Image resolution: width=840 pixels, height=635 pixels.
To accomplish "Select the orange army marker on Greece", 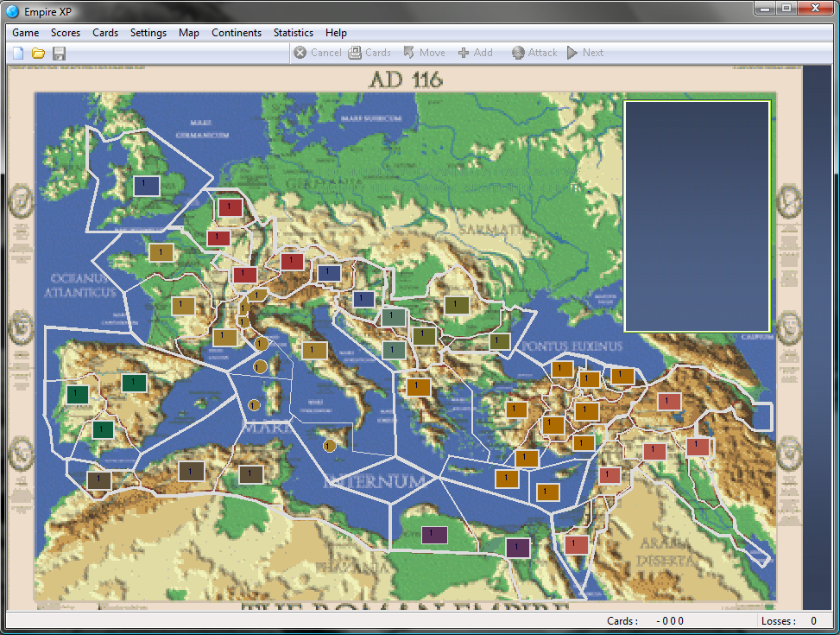I will [x=419, y=386].
